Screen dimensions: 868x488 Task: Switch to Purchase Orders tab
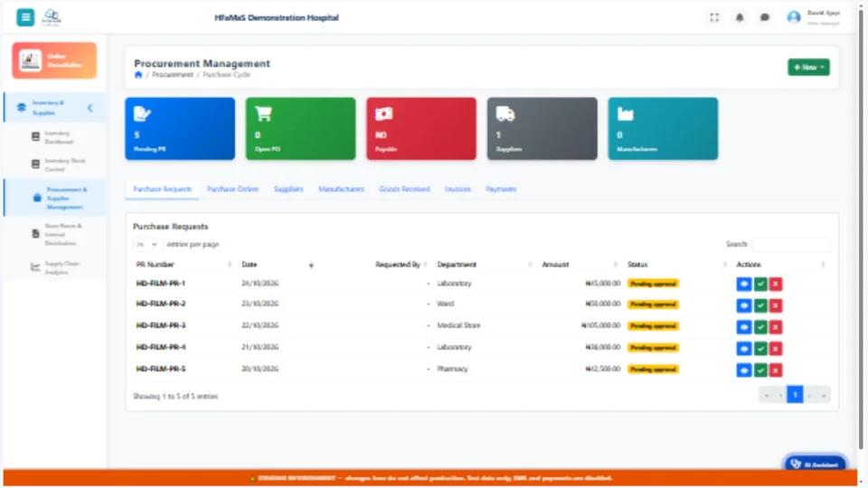[232, 189]
